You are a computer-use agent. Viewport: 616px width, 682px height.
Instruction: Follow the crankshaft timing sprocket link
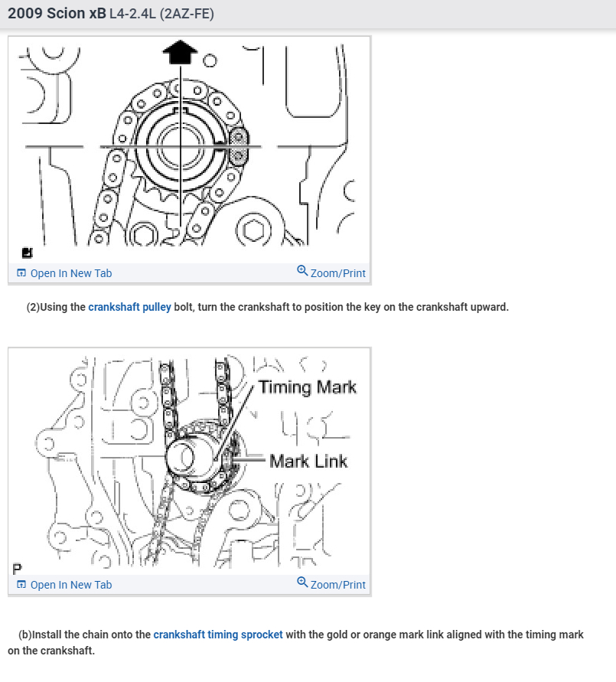coord(218,635)
